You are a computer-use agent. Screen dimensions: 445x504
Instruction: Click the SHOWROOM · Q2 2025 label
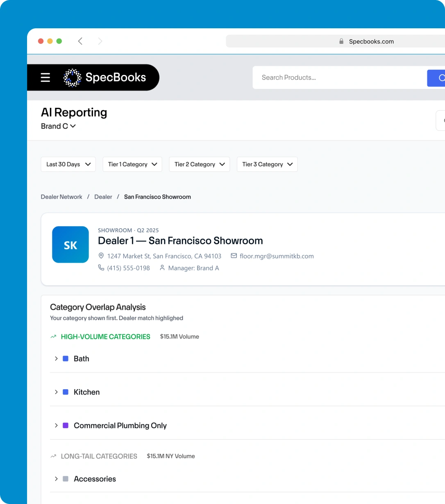click(128, 230)
